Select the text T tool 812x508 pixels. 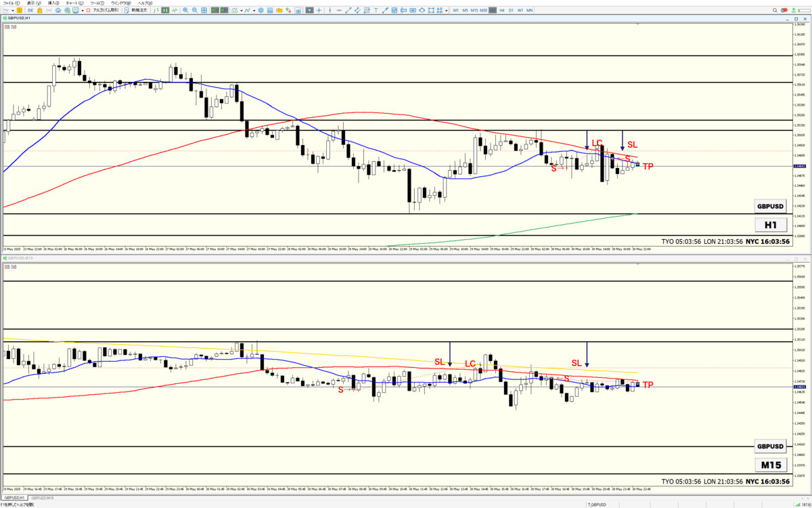pyautogui.click(x=376, y=10)
